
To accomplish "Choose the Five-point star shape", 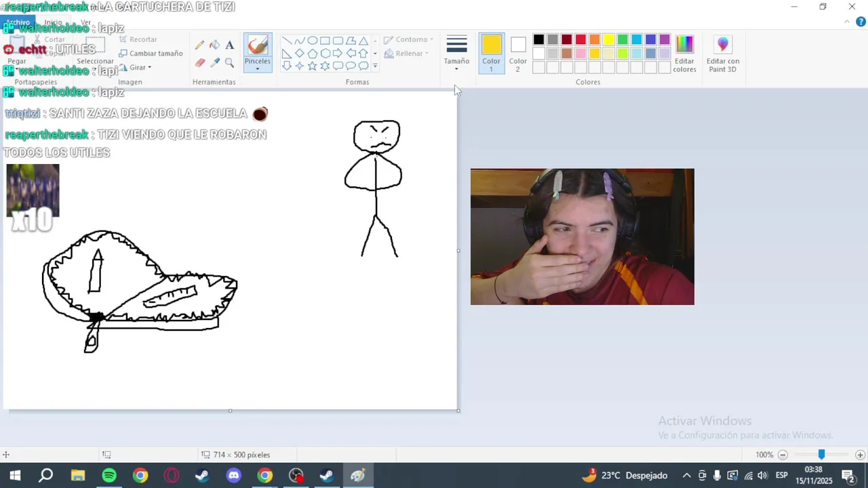I will pyautogui.click(x=313, y=66).
